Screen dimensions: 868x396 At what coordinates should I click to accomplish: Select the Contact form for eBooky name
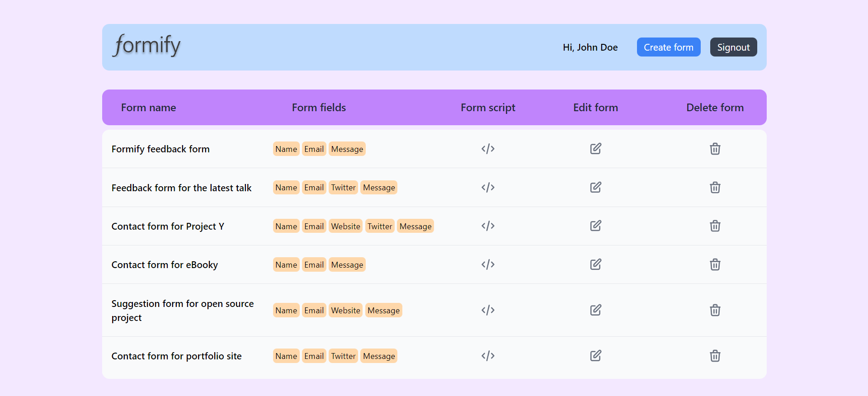tap(165, 265)
